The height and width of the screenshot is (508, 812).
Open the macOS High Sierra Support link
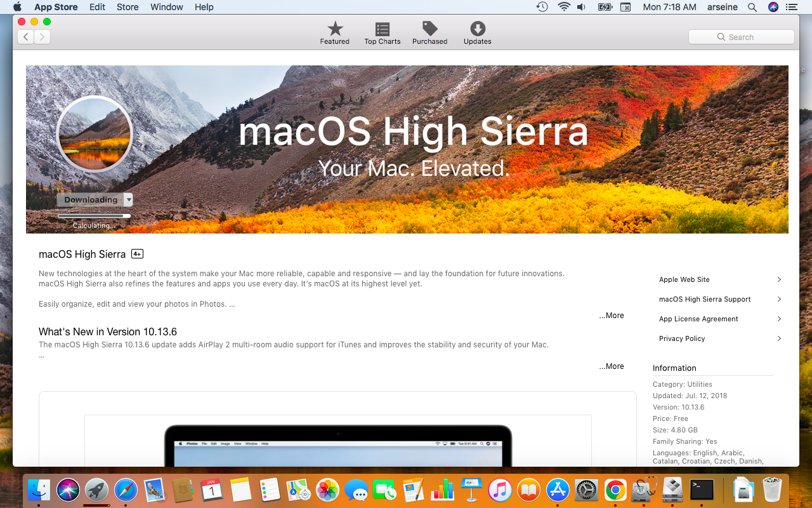[x=704, y=299]
